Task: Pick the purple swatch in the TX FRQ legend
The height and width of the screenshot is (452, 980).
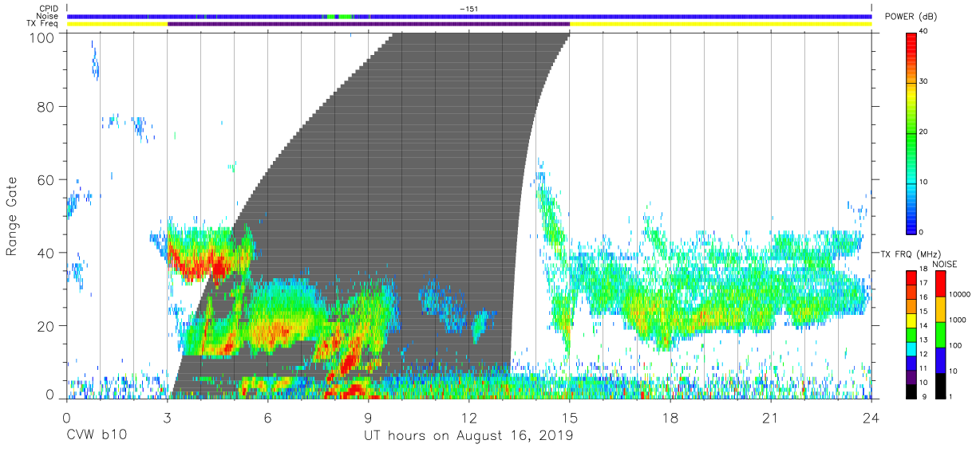Action: (x=911, y=377)
